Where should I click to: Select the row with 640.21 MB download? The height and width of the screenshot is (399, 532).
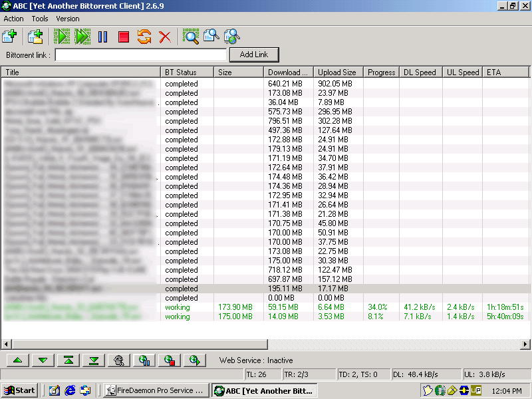point(265,84)
